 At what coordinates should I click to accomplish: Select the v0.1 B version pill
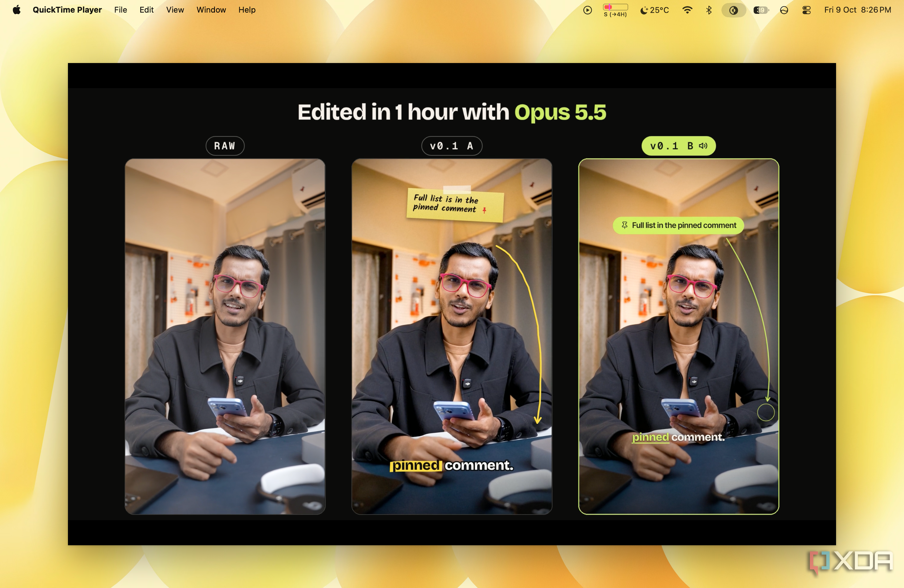(678, 146)
